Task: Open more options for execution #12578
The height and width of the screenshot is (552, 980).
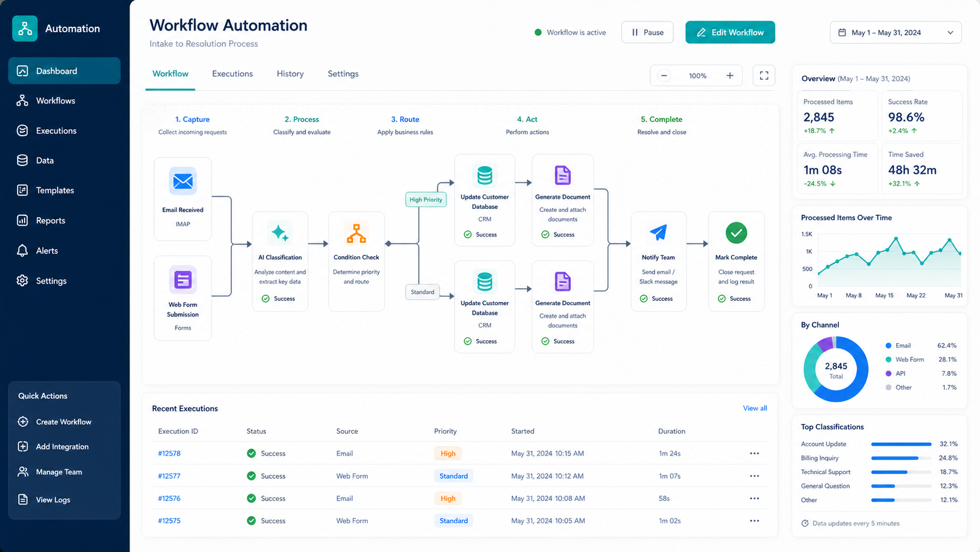Action: point(754,453)
